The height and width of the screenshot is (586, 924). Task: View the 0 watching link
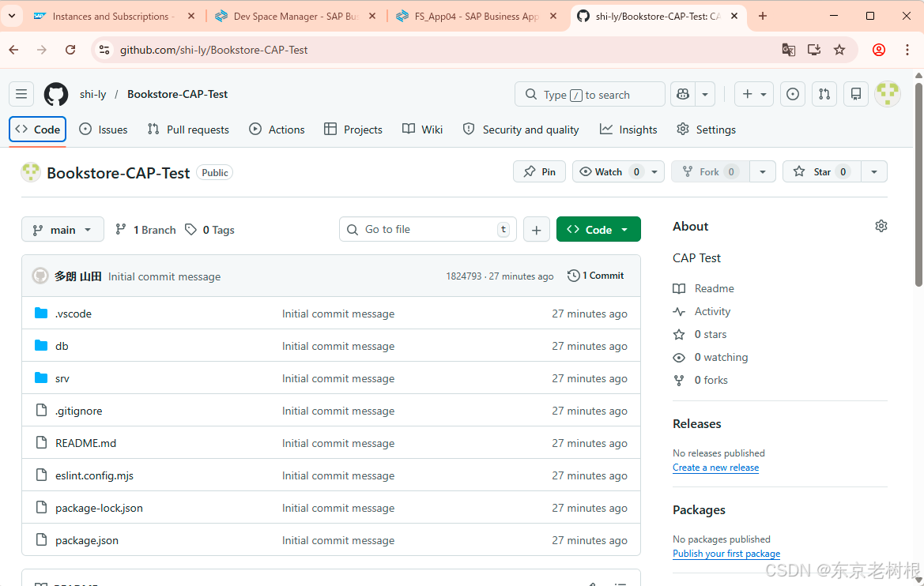tap(711, 358)
